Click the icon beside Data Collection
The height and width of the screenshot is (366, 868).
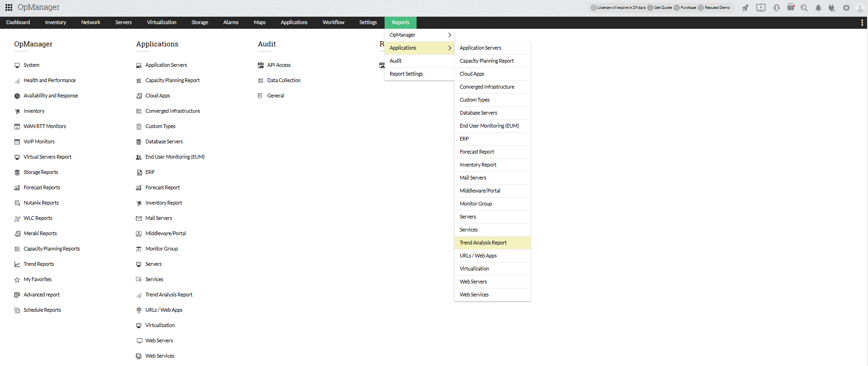coord(261,81)
